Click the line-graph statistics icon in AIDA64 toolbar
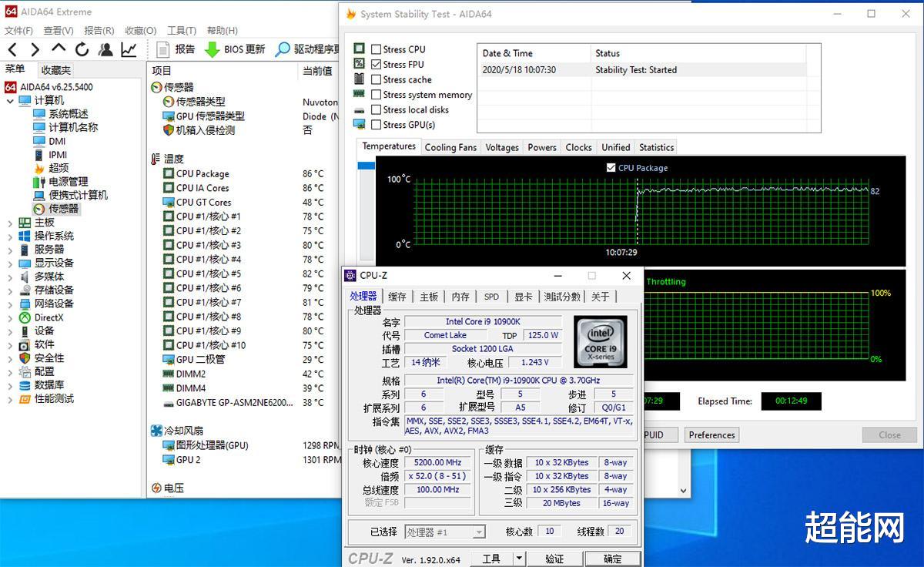 (127, 49)
